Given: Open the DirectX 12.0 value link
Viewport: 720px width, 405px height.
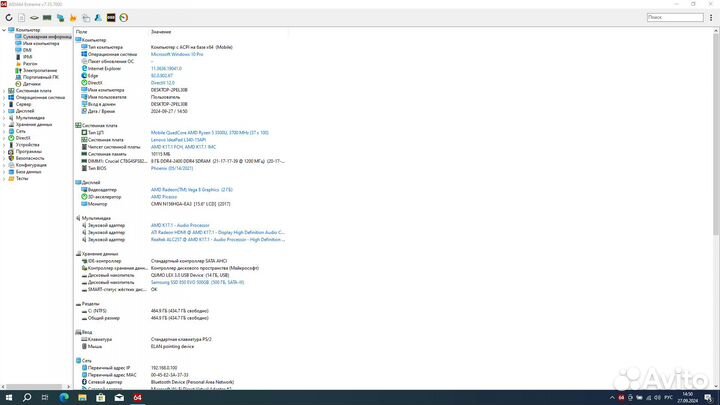Looking at the screenshot, I should pyautogui.click(x=163, y=83).
